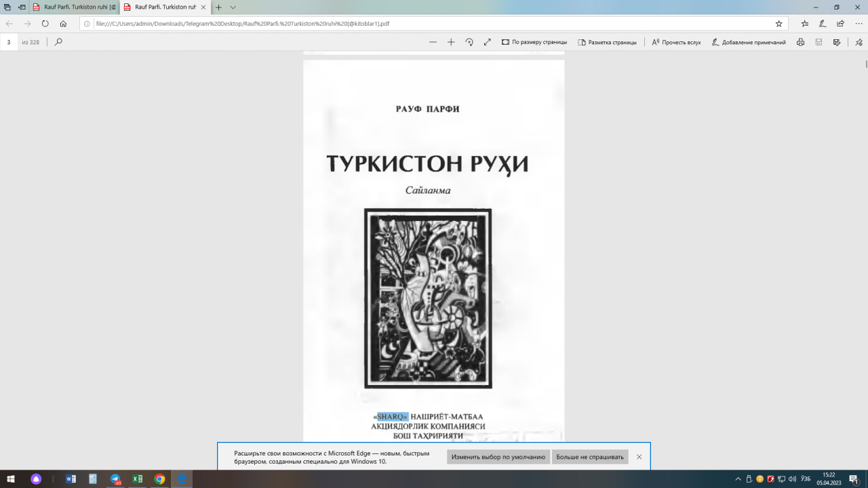Close the active Rauf Parfi tab
Screen dimensions: 868x488
[x=203, y=7]
